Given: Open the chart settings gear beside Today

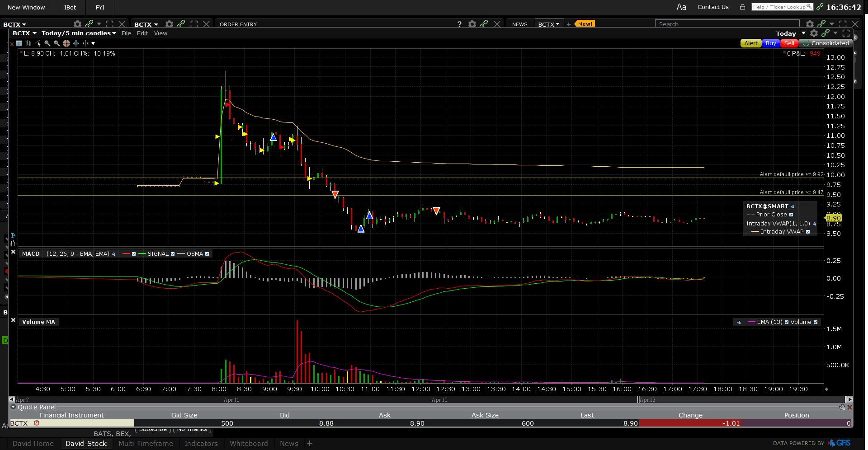Looking at the screenshot, I should pyautogui.click(x=814, y=33).
